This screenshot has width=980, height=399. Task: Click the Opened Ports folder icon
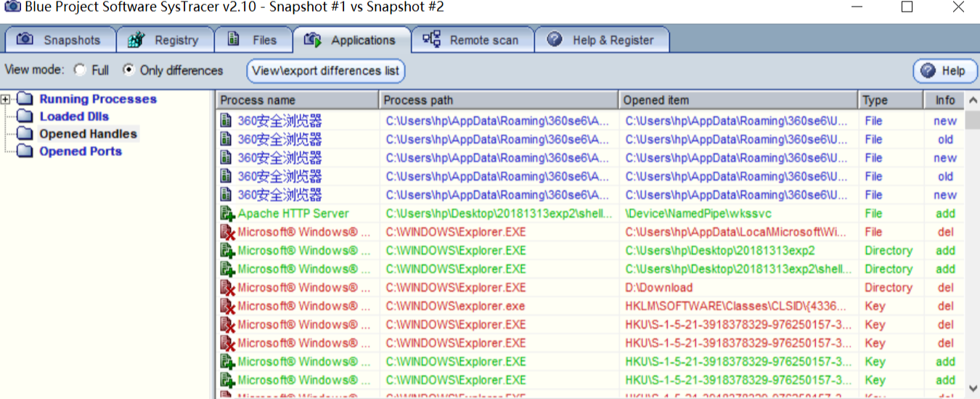tap(25, 151)
